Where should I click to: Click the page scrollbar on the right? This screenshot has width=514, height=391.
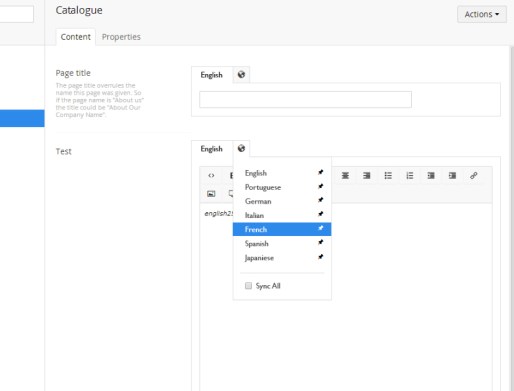(511, 218)
